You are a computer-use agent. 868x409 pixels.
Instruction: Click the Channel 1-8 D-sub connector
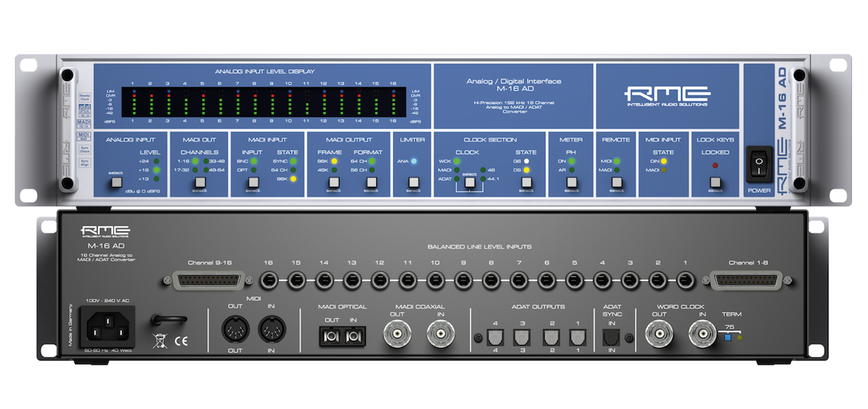click(x=745, y=280)
